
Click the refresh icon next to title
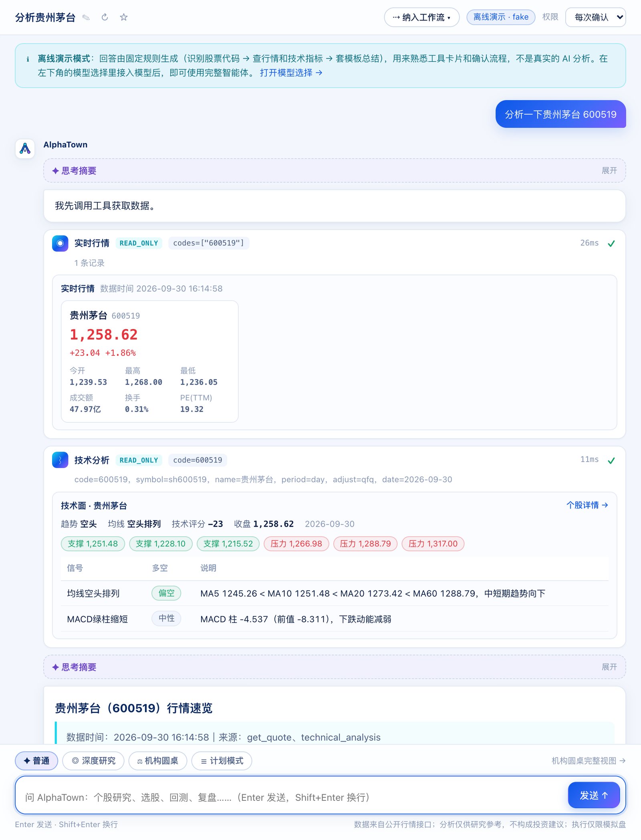[x=105, y=17]
